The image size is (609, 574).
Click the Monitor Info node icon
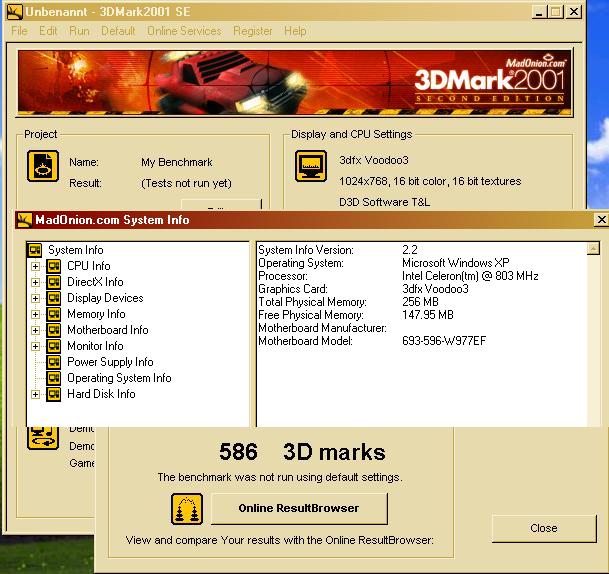tap(54, 346)
